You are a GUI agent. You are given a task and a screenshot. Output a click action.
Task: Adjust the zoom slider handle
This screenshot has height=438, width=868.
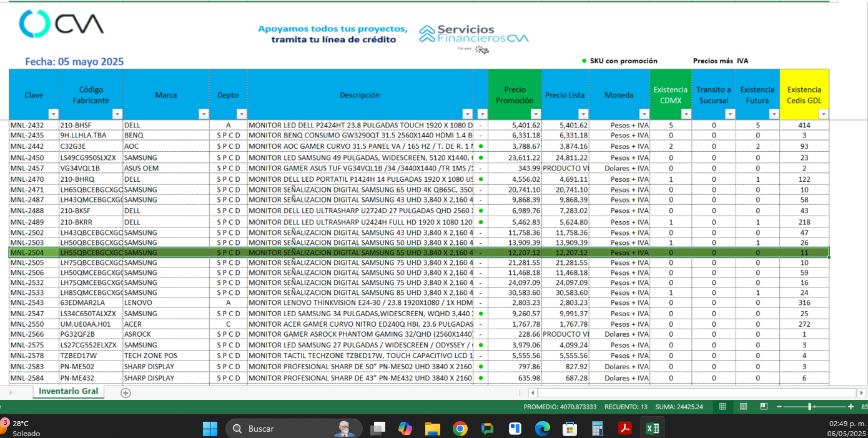pos(810,407)
